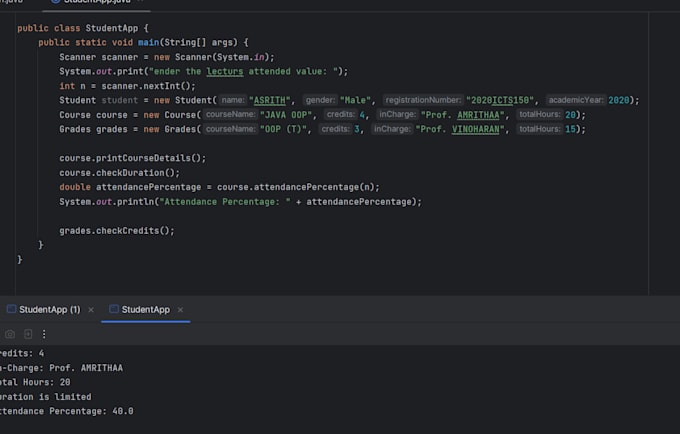Image resolution: width=680 pixels, height=434 pixels.
Task: Click the grades.checkCredits() call
Action: click(117, 231)
